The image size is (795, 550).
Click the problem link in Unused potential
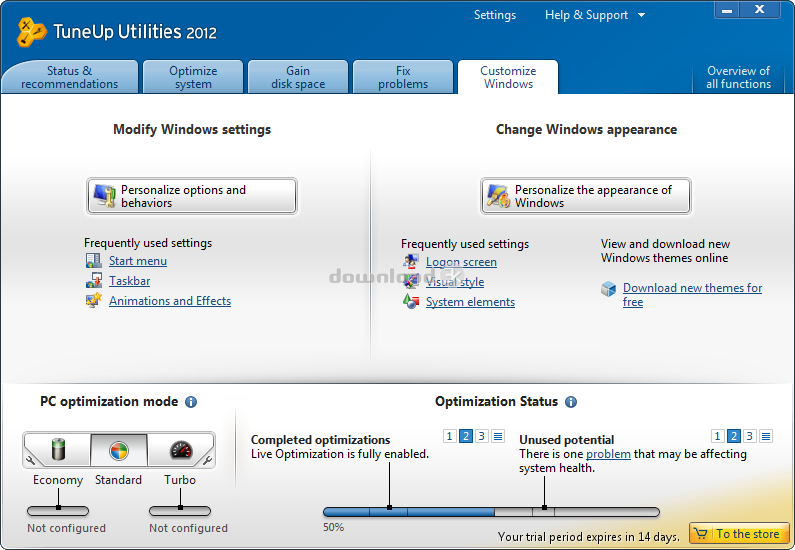pos(608,454)
